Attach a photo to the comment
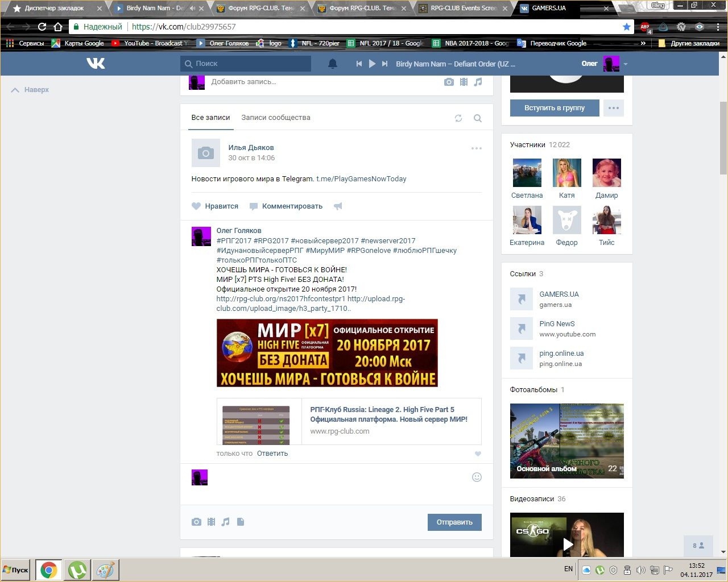Screen dimensions: 728x582 (196, 522)
